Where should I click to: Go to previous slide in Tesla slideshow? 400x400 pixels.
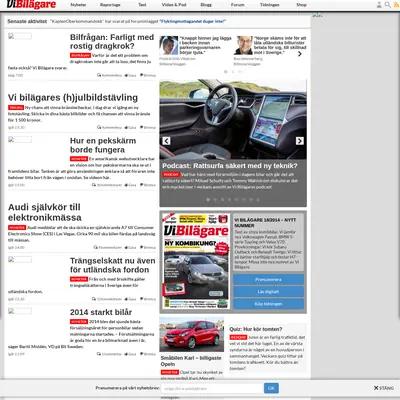point(166,141)
